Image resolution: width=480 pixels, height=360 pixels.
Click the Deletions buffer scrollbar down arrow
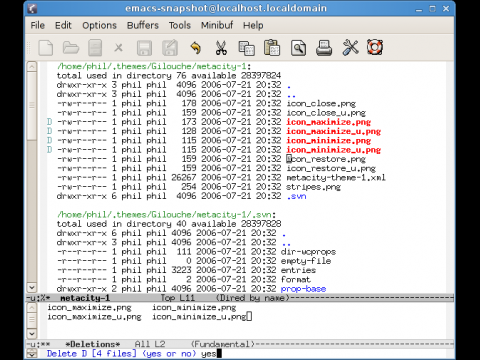pos(32,333)
